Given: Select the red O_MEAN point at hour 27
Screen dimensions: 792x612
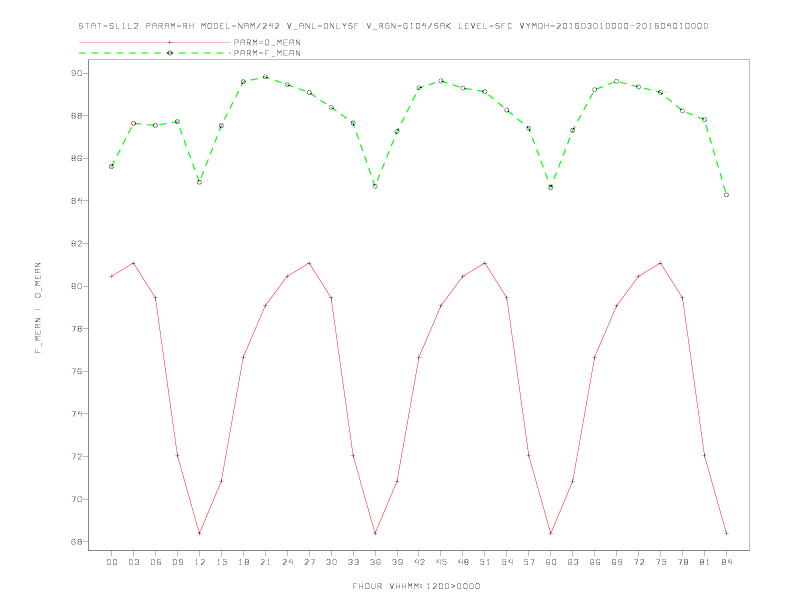Looking at the screenshot, I should [309, 263].
